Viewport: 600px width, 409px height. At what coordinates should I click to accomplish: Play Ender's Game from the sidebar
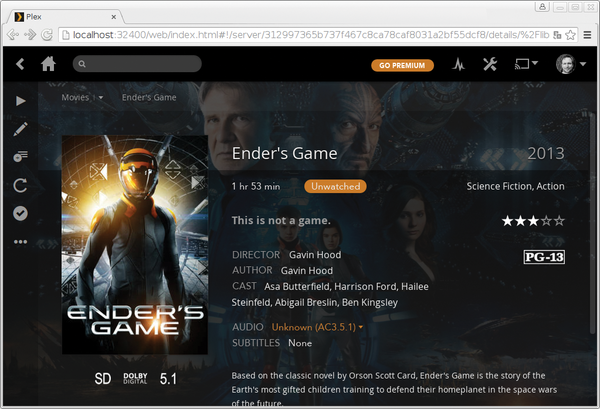tap(21, 101)
